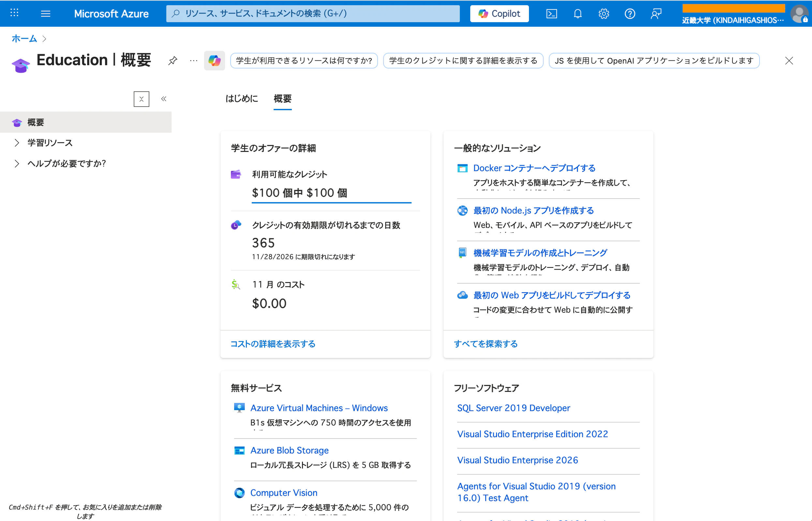This screenshot has height=521, width=812.
Task: Open the notifications bell
Action: pyautogui.click(x=578, y=14)
